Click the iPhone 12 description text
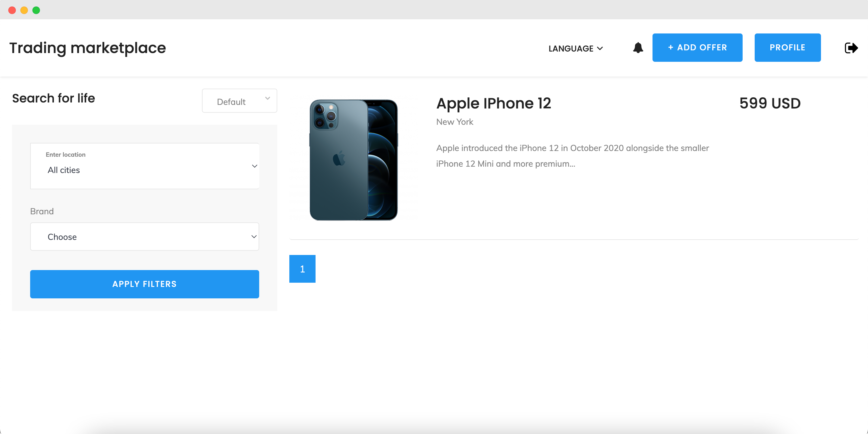This screenshot has height=434, width=868. 573,156
